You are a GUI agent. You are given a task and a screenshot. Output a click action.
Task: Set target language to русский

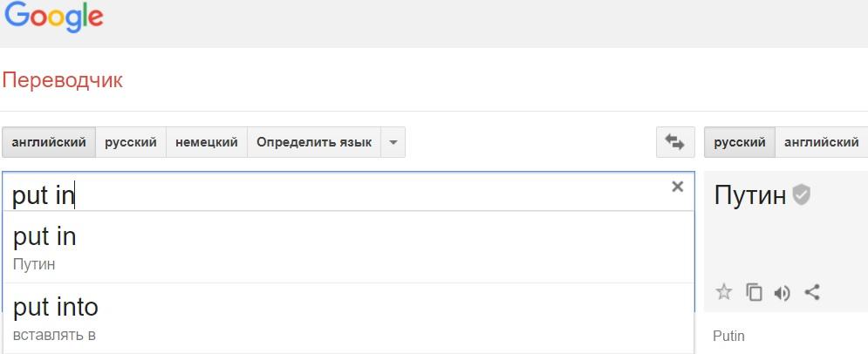click(740, 142)
